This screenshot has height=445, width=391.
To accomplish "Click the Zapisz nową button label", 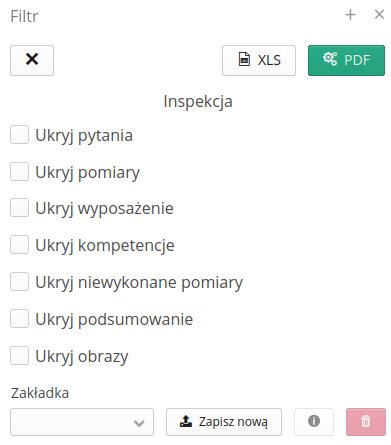I will point(233,422).
